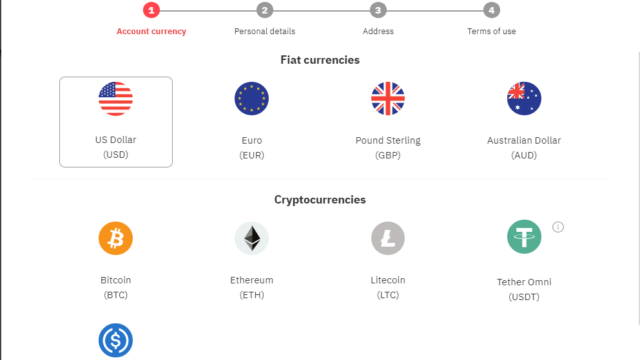This screenshot has width=640, height=360.
Task: Jump to step 2 circle
Action: pos(264,10)
